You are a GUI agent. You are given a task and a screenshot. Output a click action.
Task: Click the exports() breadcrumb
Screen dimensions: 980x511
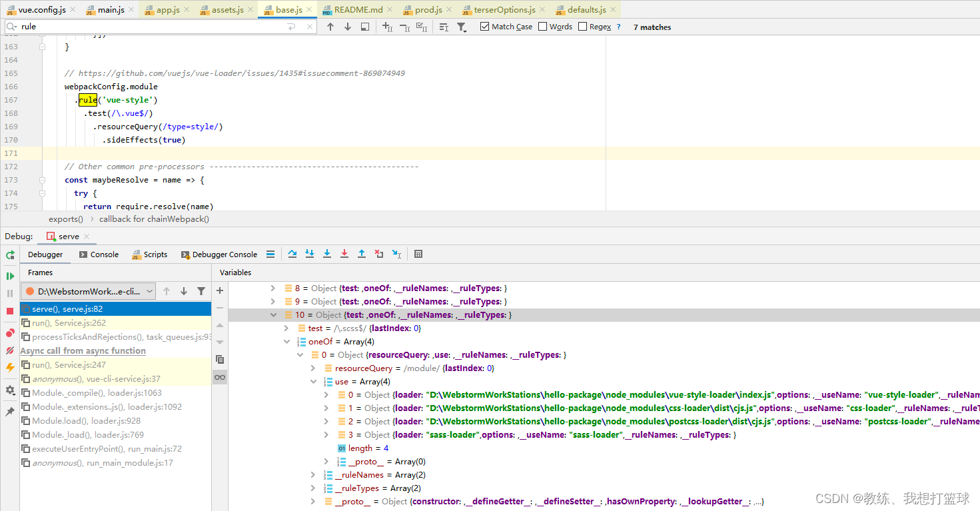coord(66,219)
